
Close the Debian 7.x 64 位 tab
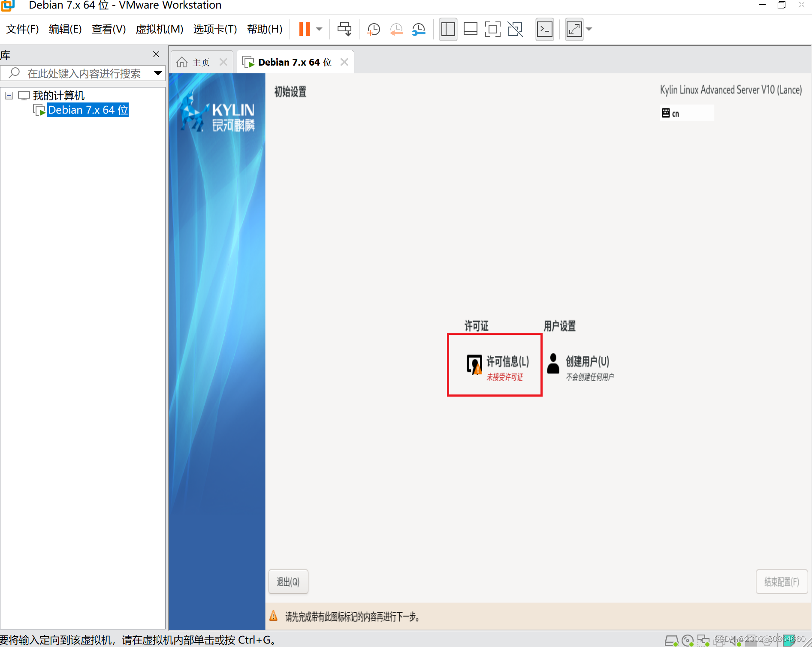(344, 62)
